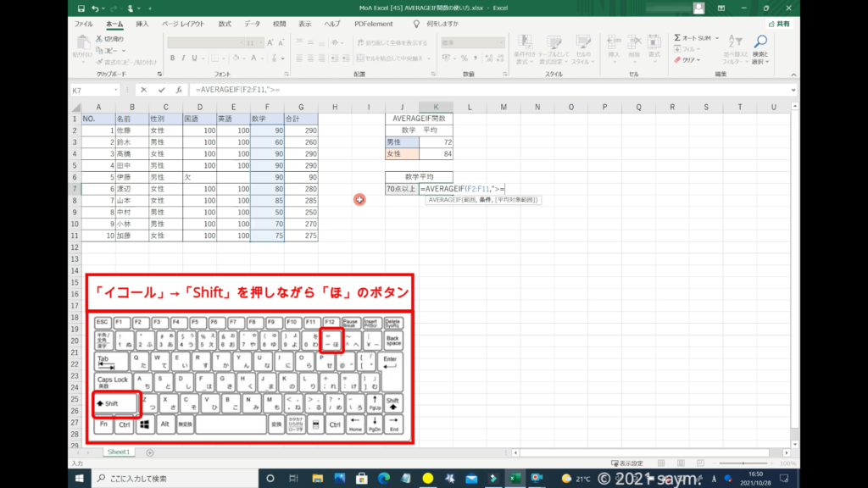
Task: Expand the formula bar chevron
Action: pos(793,90)
